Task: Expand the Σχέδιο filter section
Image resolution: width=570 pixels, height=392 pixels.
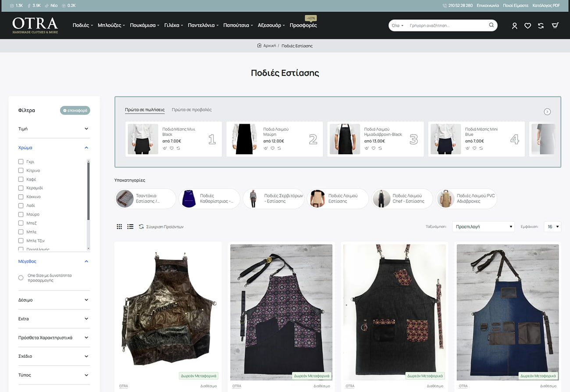Action: pyautogui.click(x=54, y=356)
